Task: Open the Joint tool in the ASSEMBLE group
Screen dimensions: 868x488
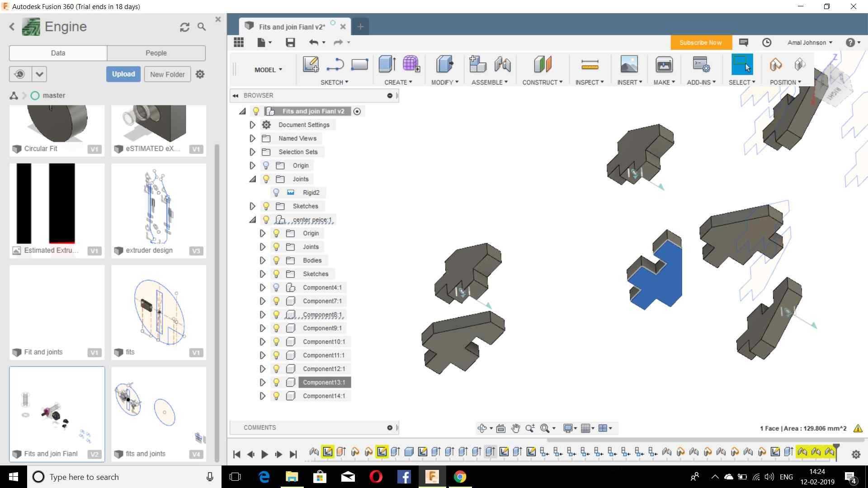Action: click(x=502, y=64)
